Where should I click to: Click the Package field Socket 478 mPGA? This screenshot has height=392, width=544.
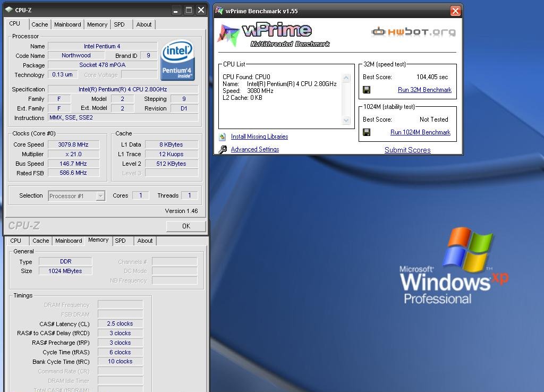click(x=103, y=65)
